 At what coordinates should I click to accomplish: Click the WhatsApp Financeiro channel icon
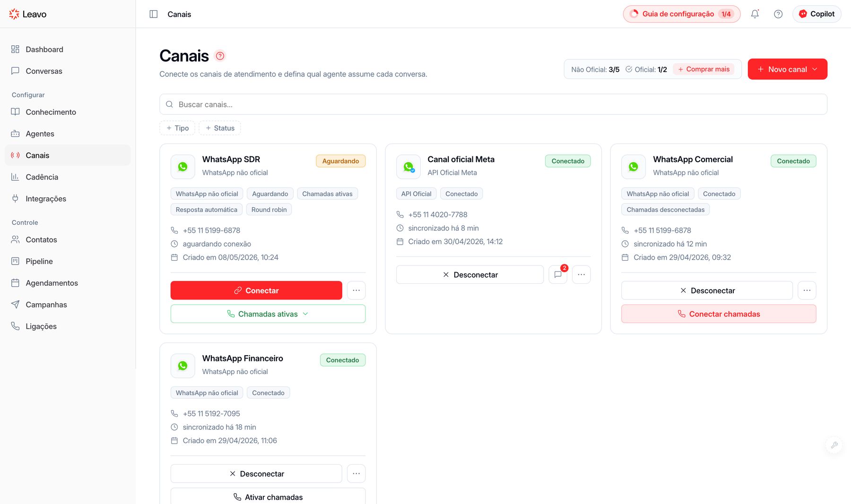pos(183,366)
